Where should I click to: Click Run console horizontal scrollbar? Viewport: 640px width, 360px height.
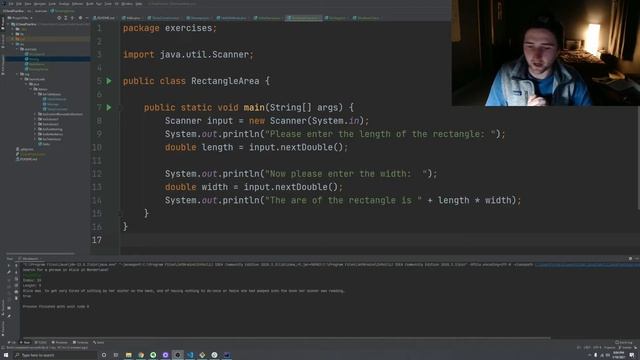click(286, 338)
